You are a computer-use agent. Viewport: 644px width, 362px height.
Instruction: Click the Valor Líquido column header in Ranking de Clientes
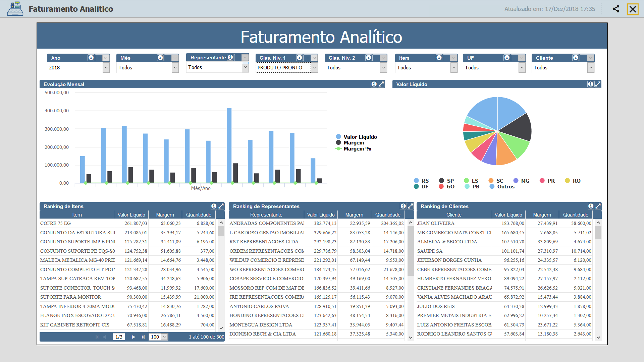[508, 215]
